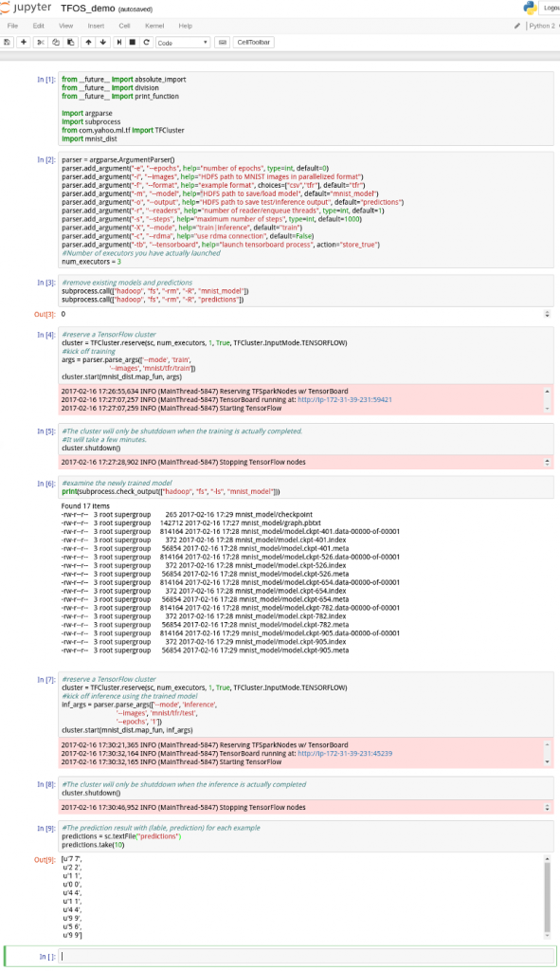This screenshot has width=560, height=971.
Task: Click the scroll arrows beside the Out[3] output
Action: (x=547, y=314)
